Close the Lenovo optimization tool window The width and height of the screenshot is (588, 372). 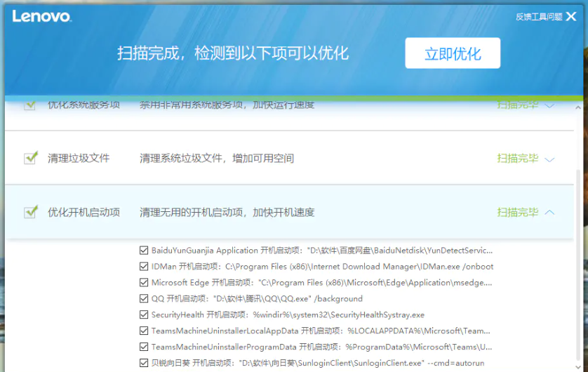(571, 16)
